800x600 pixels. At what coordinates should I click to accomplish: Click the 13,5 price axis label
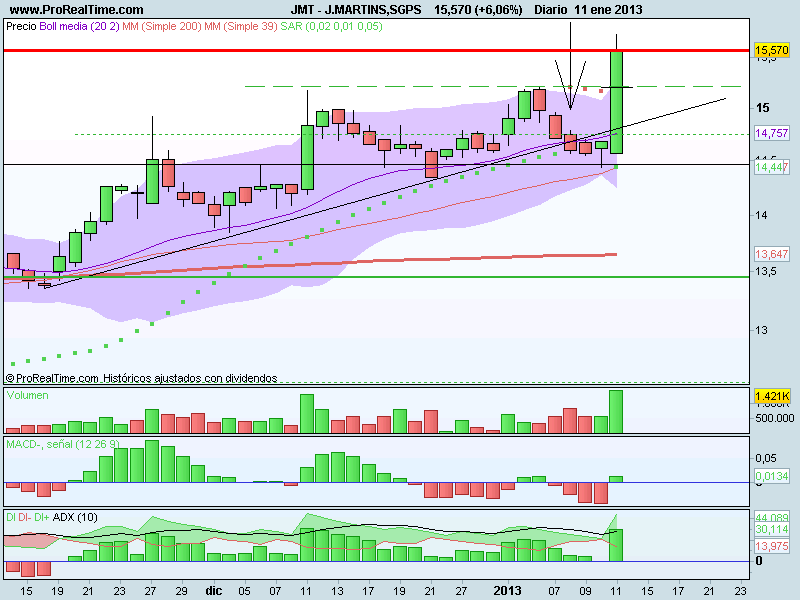click(x=766, y=271)
